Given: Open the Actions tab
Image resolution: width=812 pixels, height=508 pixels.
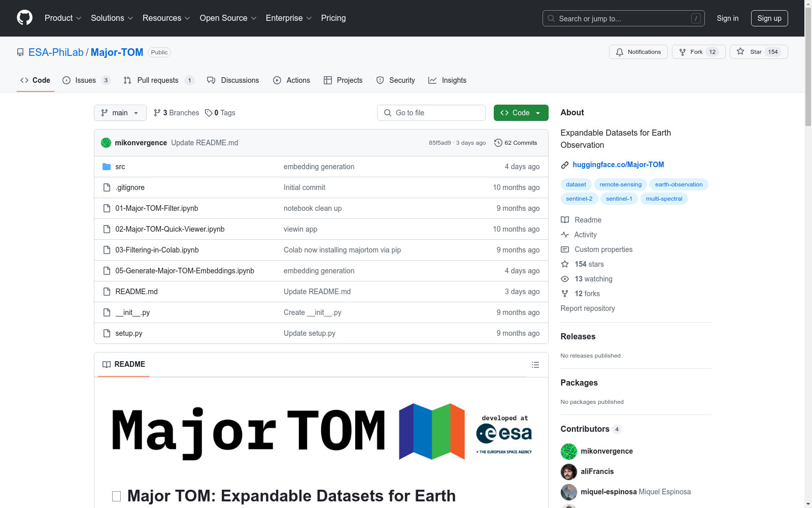Looking at the screenshot, I should [x=291, y=80].
